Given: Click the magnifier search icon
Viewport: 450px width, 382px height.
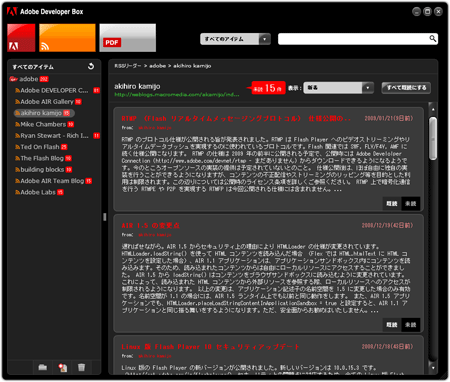Looking at the screenshot, I should tap(433, 39).
